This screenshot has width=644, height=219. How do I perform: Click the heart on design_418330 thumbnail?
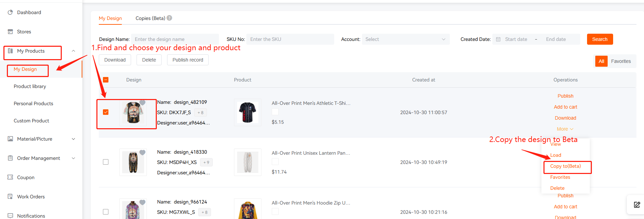(142, 152)
